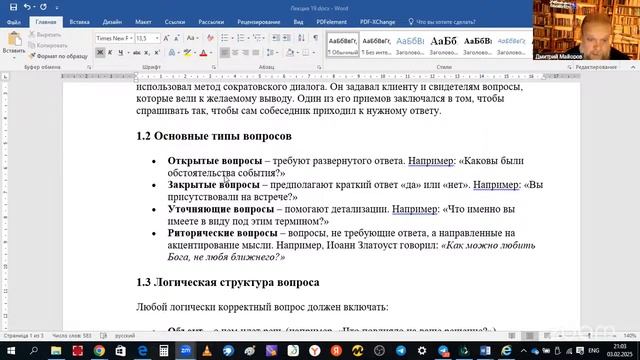Open underline style dropdown arrow
The width and height of the screenshot is (640, 360).
point(128,53)
